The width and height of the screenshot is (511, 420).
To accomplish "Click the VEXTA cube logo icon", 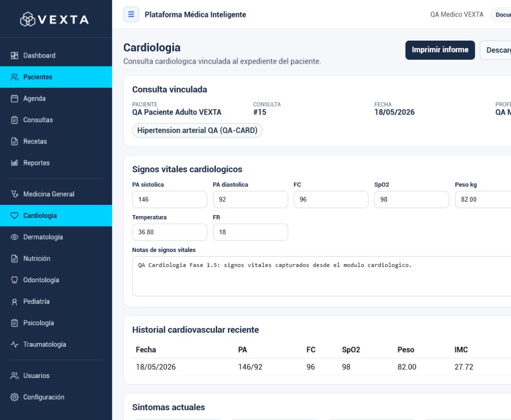I will [27, 19].
